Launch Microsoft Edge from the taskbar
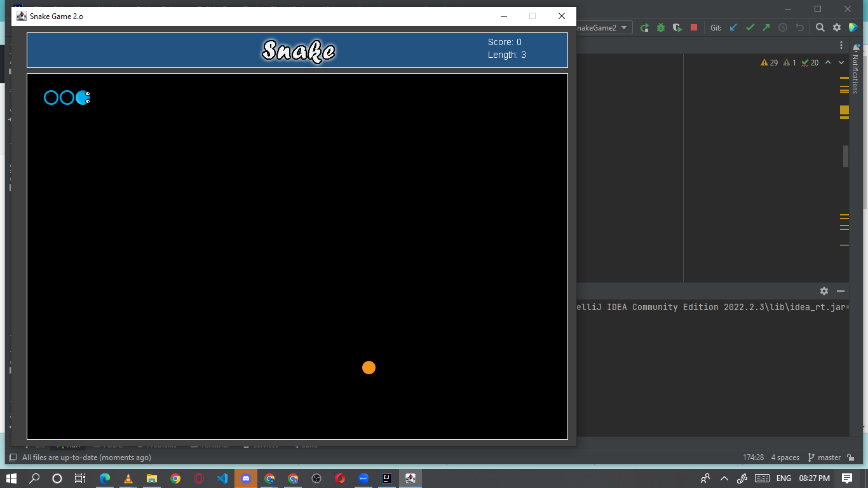The width and height of the screenshot is (868, 488). [x=105, y=478]
